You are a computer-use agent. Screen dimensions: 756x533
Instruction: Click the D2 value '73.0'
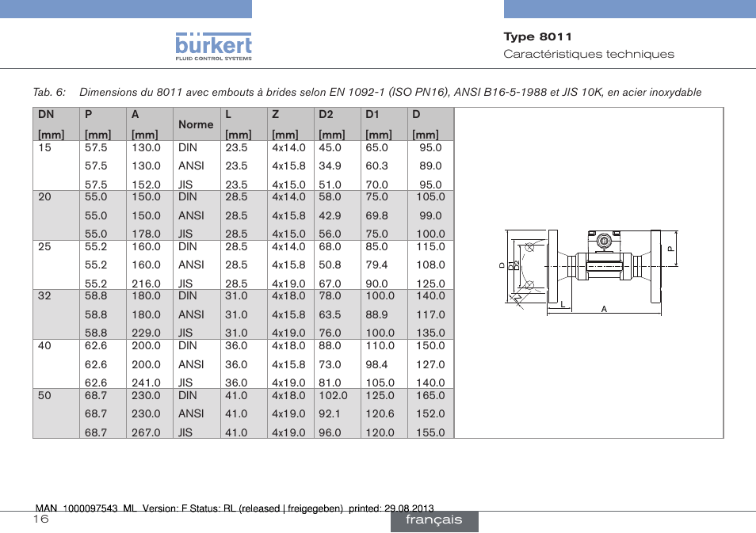pos(330,364)
